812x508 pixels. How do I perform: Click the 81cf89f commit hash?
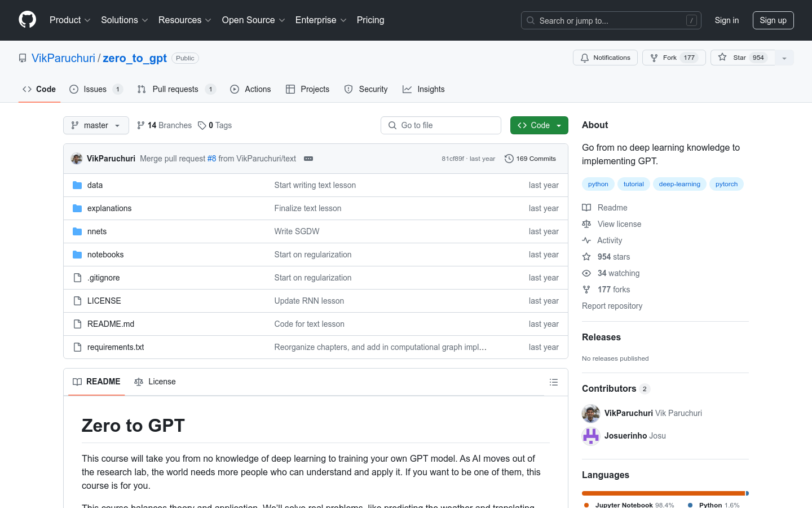(453, 159)
